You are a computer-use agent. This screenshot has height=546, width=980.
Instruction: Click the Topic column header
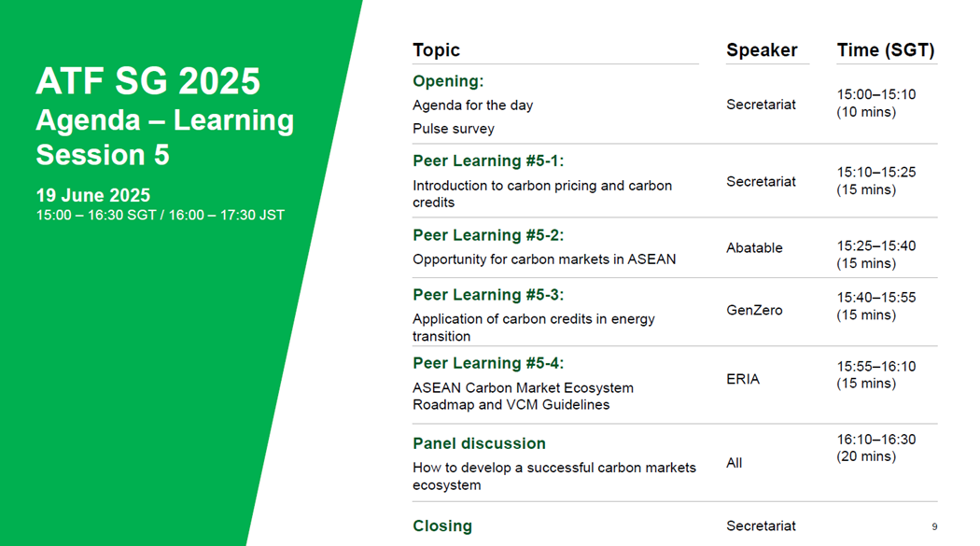point(436,50)
